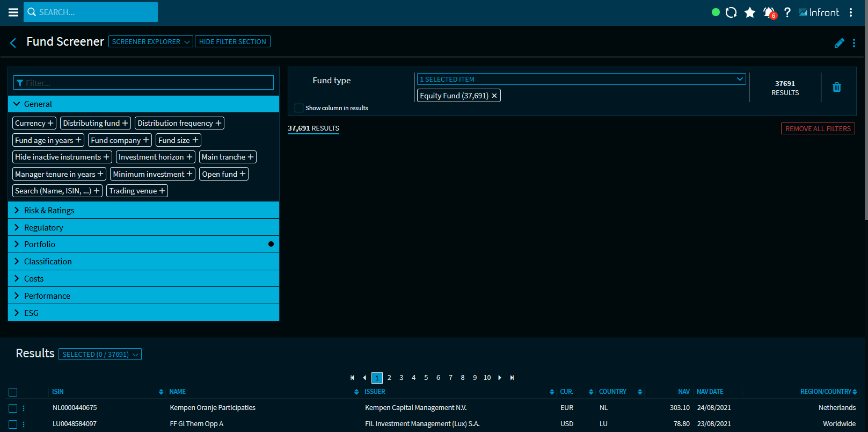Screen dimensions: 868x432
Task: Open the help question mark
Action: coord(787,12)
